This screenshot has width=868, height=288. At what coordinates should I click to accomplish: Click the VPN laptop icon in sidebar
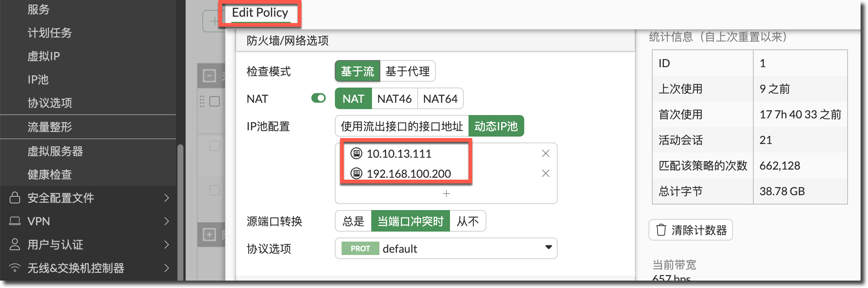(15, 221)
